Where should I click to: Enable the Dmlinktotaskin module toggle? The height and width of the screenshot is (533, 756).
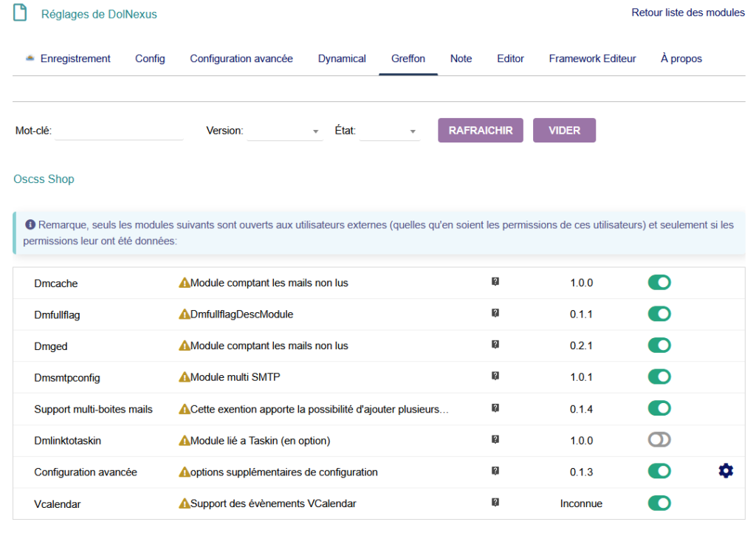click(x=659, y=440)
